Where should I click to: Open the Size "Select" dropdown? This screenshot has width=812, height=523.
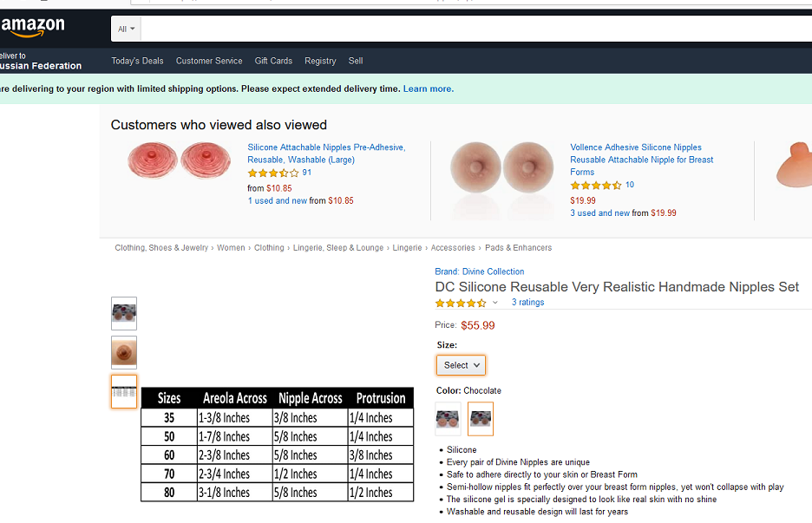462,365
